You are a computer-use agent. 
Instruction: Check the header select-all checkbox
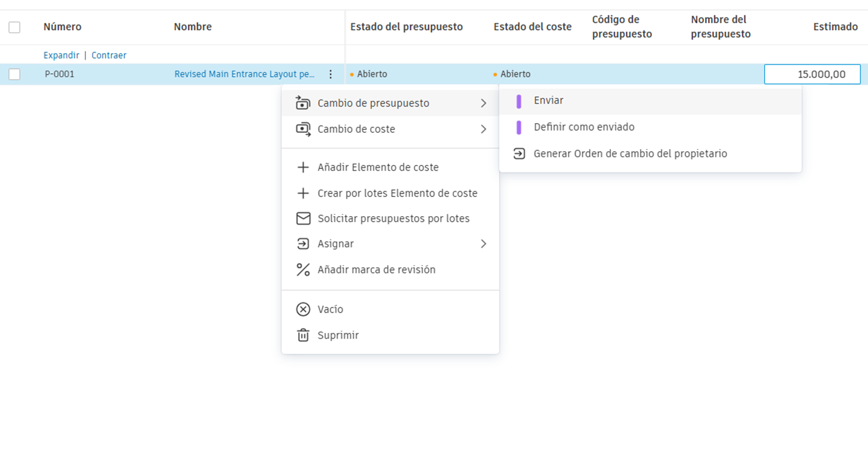pyautogui.click(x=14, y=27)
